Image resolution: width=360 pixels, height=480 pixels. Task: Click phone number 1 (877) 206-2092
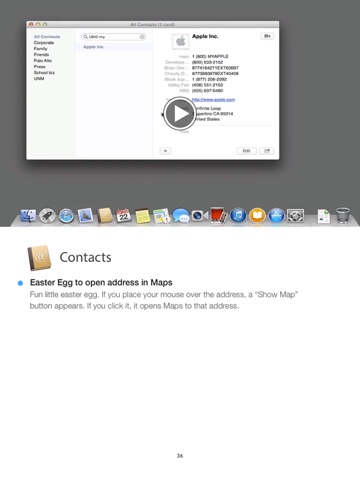pos(209,79)
